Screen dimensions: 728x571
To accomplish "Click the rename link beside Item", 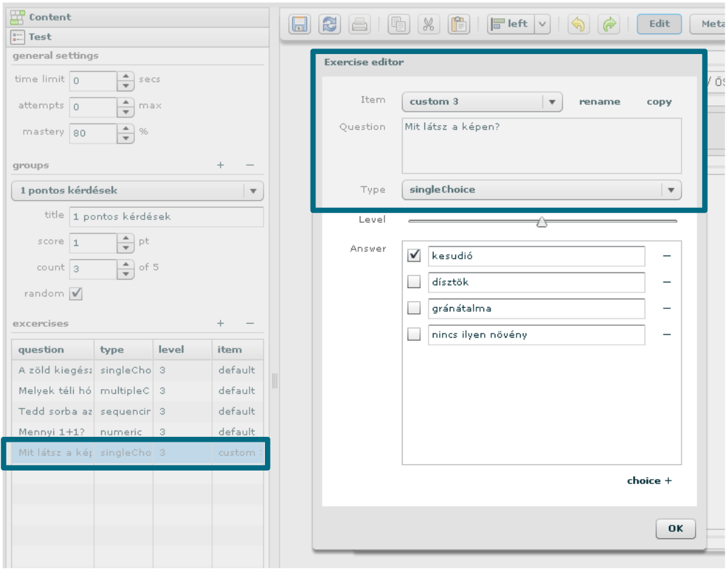I will coord(599,102).
